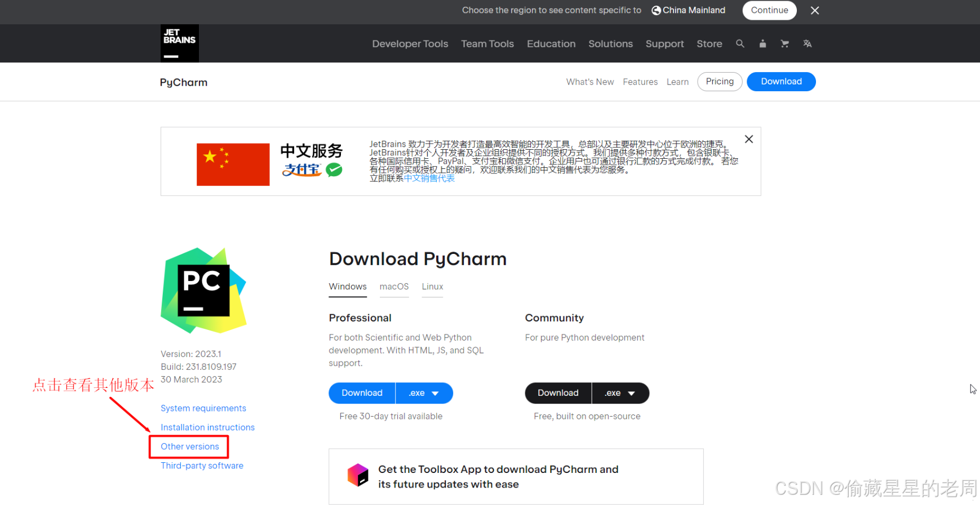The image size is (980, 505).
Task: Click the Professional edition heading
Action: [360, 318]
